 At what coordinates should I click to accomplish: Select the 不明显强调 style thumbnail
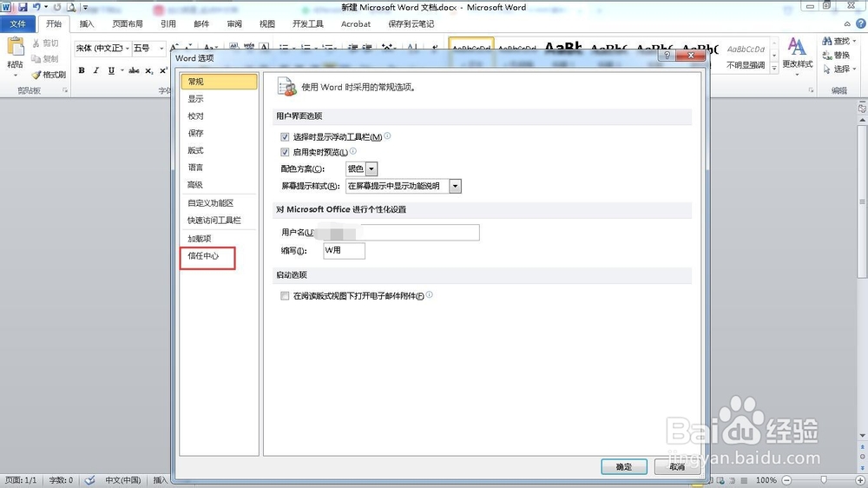(746, 56)
